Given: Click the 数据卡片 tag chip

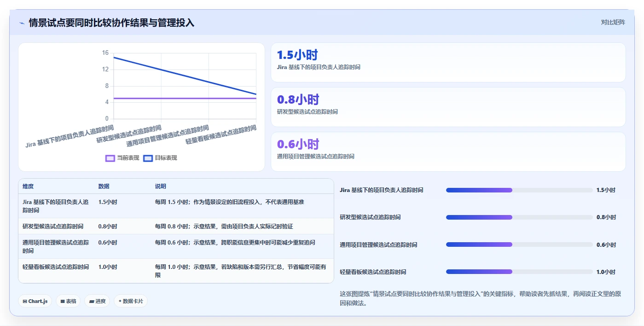Looking at the screenshot, I should pyautogui.click(x=131, y=301).
